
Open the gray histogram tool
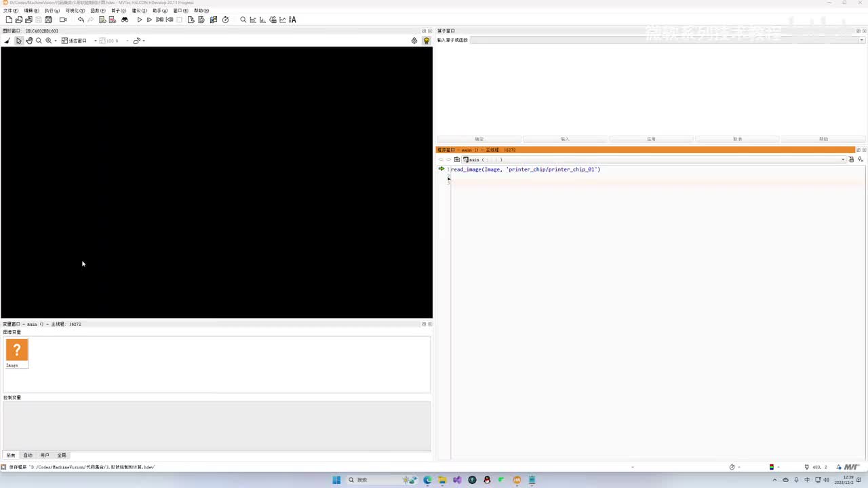(x=253, y=20)
